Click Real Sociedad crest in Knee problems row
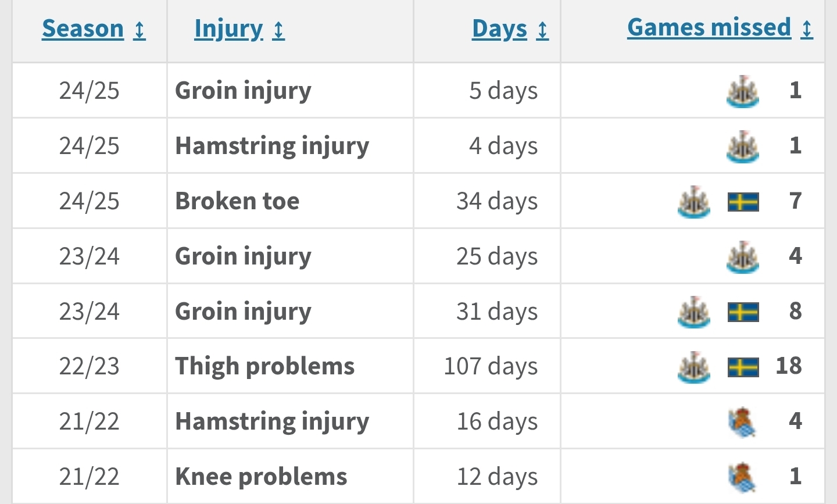 pyautogui.click(x=742, y=477)
